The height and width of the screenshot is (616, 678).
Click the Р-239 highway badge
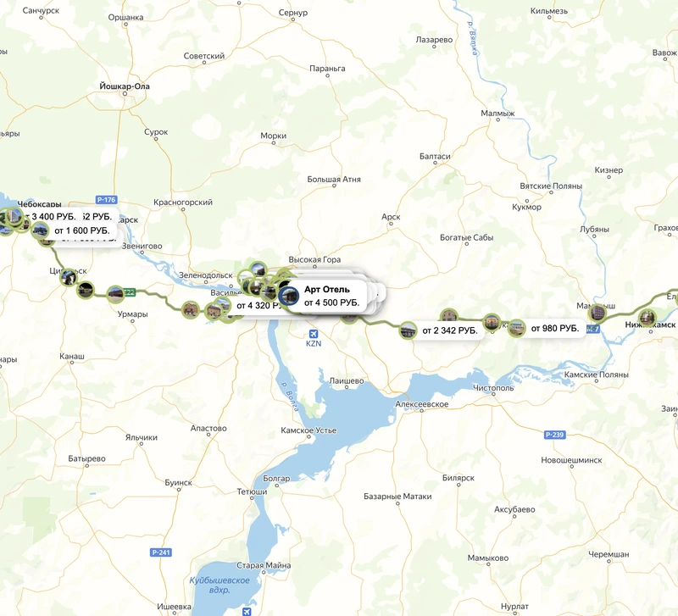555,435
